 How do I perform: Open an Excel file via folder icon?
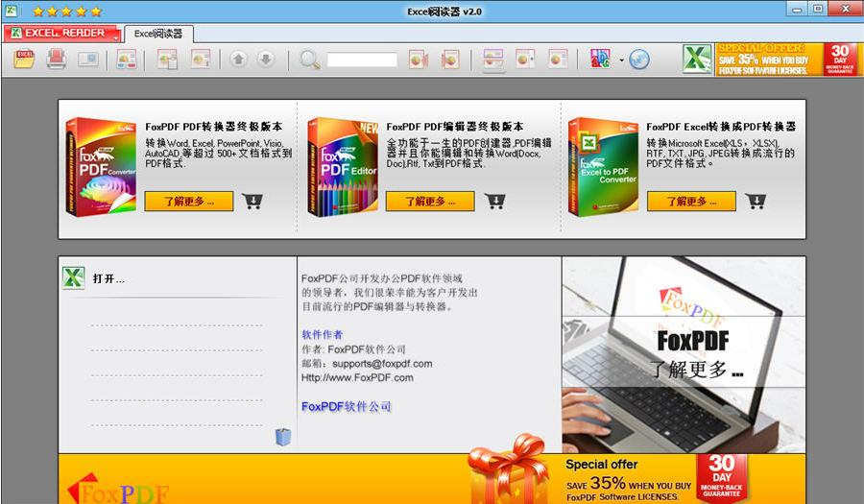click(24, 59)
